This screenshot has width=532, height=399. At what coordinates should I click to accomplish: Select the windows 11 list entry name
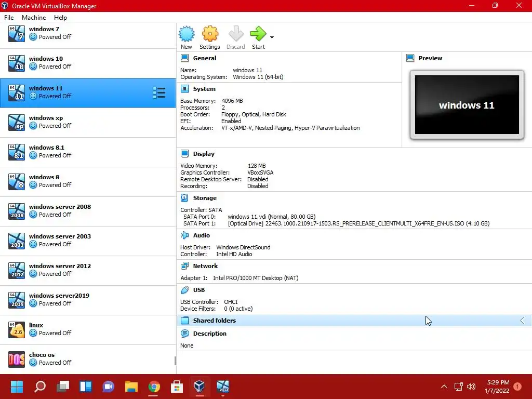[x=46, y=88]
